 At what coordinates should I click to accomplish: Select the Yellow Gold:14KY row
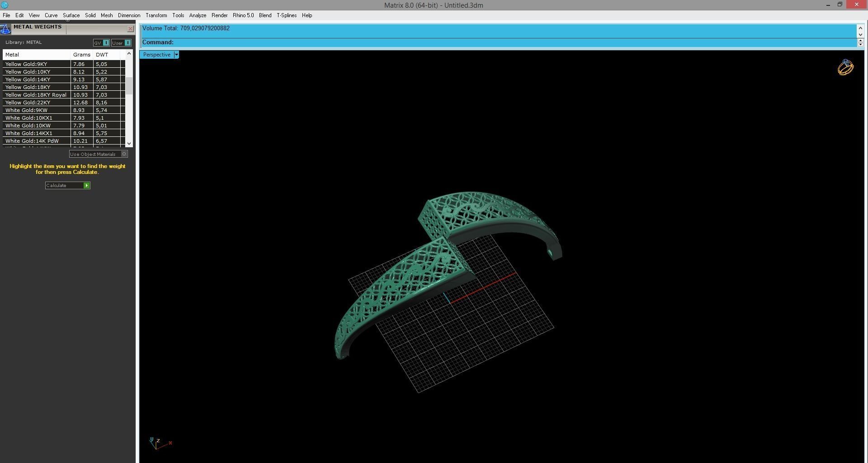tap(64, 80)
